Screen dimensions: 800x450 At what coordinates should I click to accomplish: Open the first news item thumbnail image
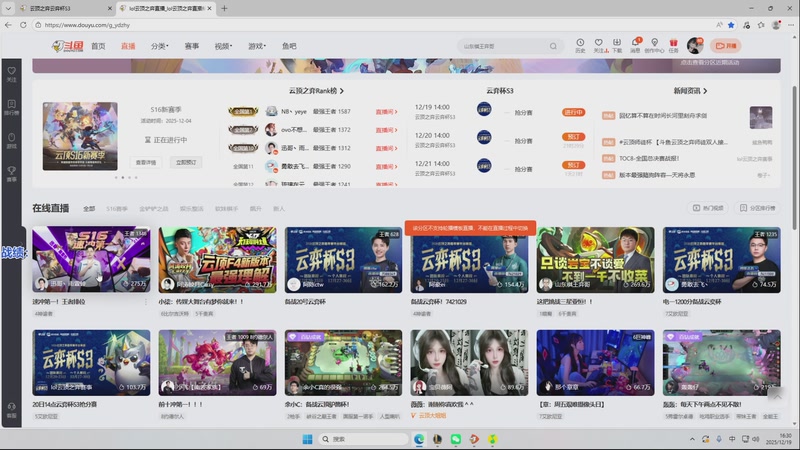[x=761, y=117]
